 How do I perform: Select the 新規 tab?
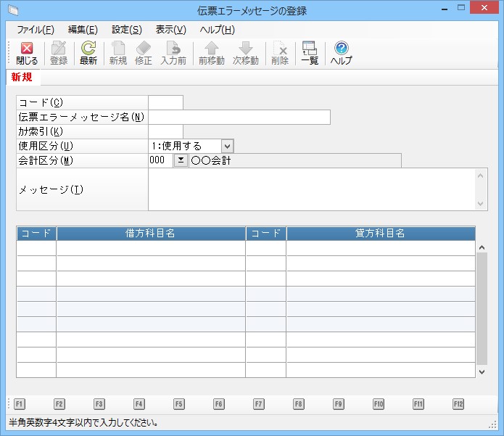coord(22,78)
